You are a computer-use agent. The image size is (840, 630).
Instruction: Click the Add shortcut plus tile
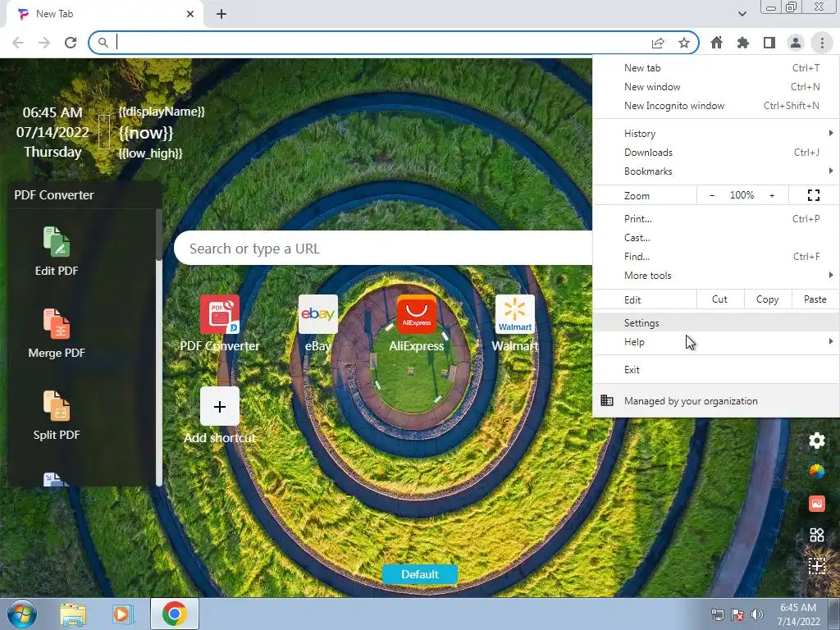point(220,406)
